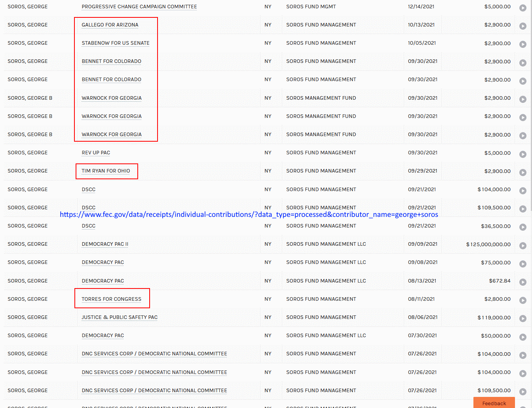The height and width of the screenshot is (408, 532).
Task: Open the Democracy PAC link dated 07/30/2021
Action: [103, 336]
